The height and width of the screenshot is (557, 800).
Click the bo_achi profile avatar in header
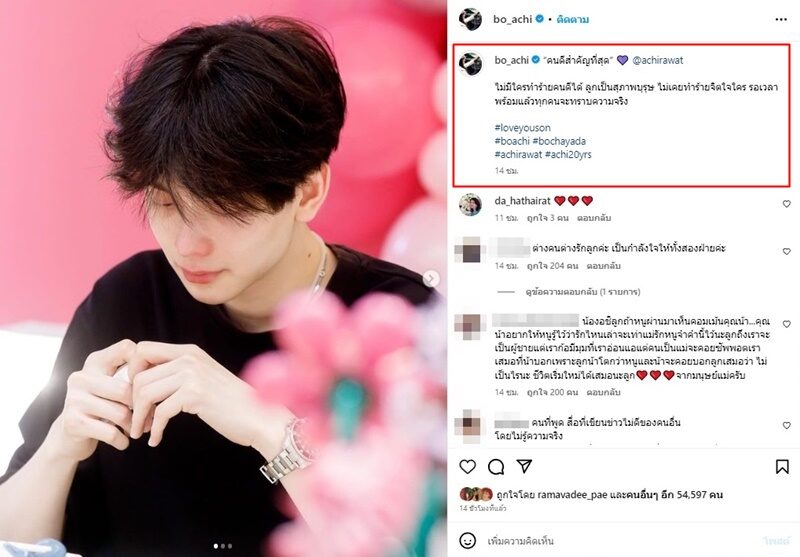470,19
